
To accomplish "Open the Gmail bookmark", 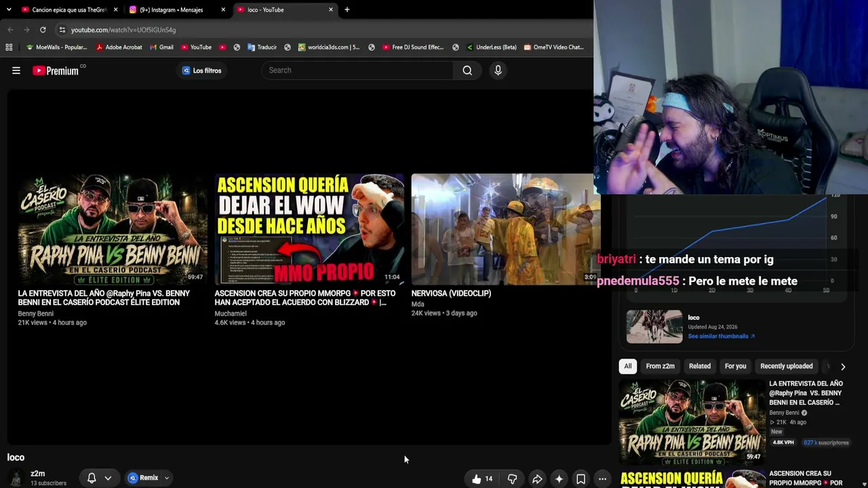I will click(161, 47).
